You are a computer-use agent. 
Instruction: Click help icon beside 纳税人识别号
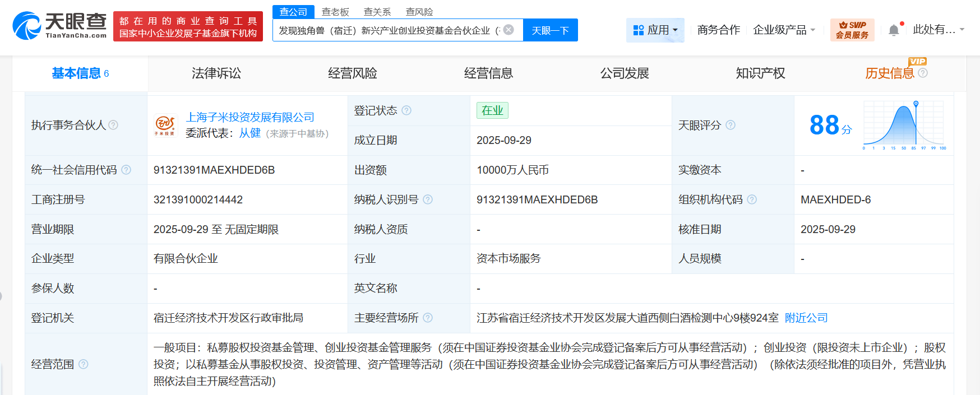click(428, 199)
